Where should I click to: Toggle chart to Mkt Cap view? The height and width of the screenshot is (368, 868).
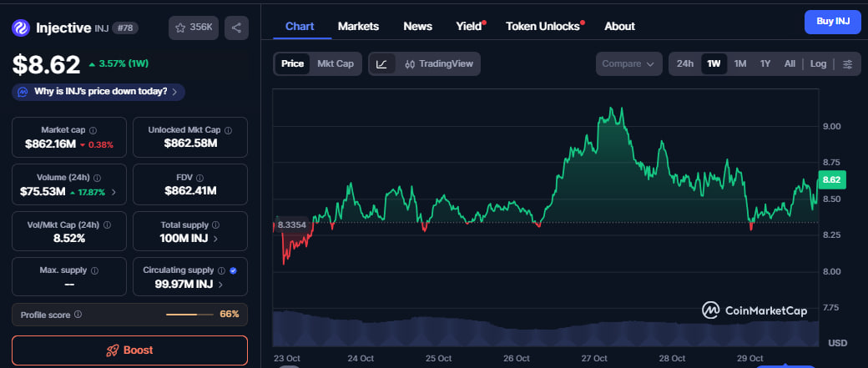pyautogui.click(x=336, y=64)
